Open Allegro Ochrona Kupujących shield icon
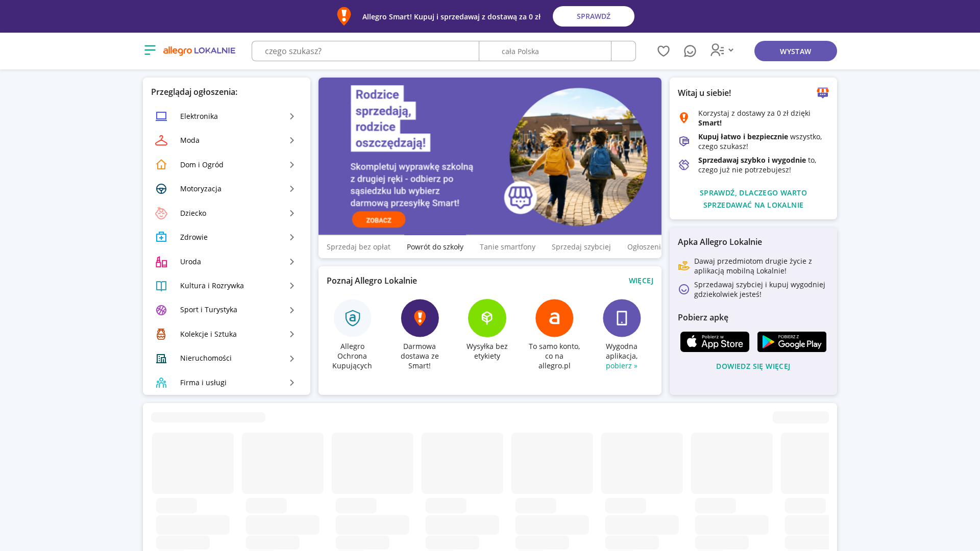Screen dimensions: 980x551 coord(353,318)
